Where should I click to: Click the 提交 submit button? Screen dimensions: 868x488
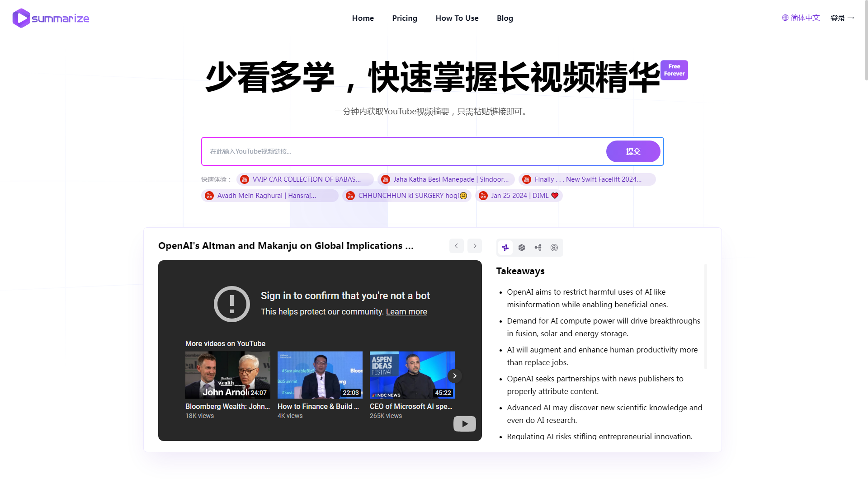pos(633,151)
